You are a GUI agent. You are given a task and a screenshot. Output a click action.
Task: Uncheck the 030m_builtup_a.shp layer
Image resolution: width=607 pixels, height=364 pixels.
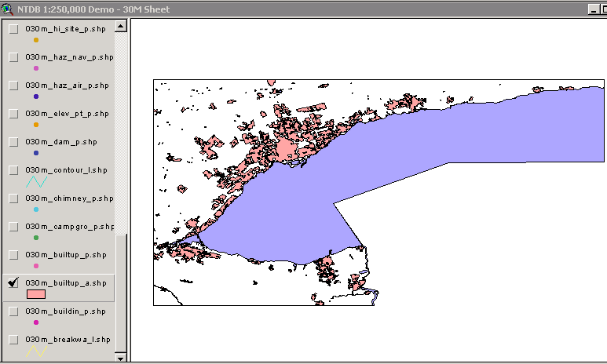click(x=13, y=283)
